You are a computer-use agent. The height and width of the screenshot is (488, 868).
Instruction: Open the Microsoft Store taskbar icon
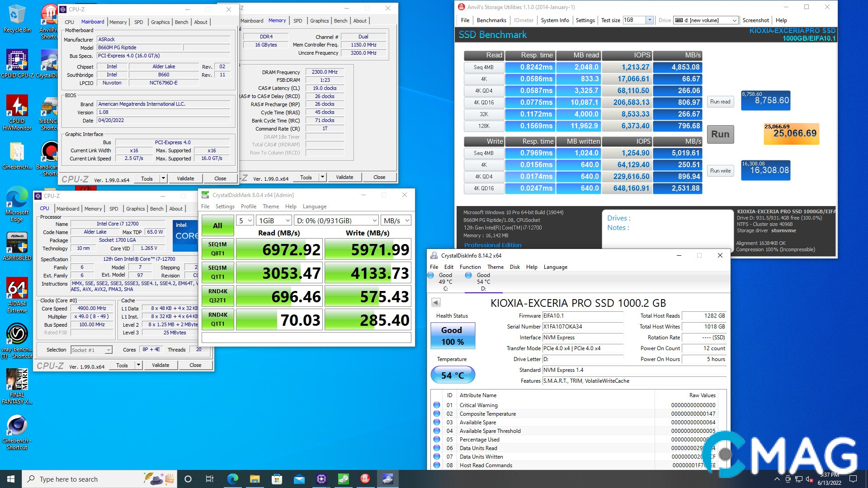(x=277, y=479)
